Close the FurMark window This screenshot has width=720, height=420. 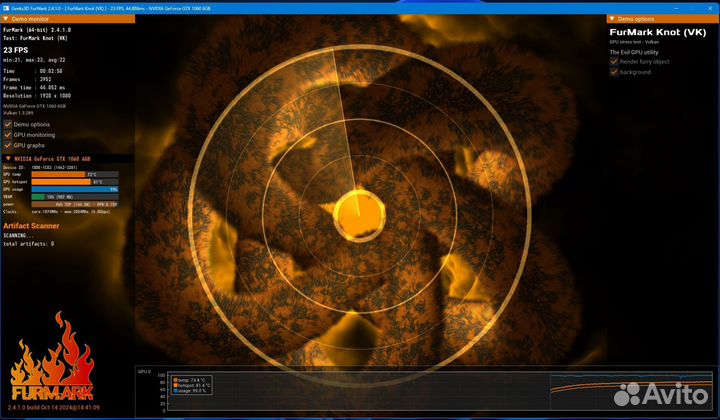[x=708, y=7]
